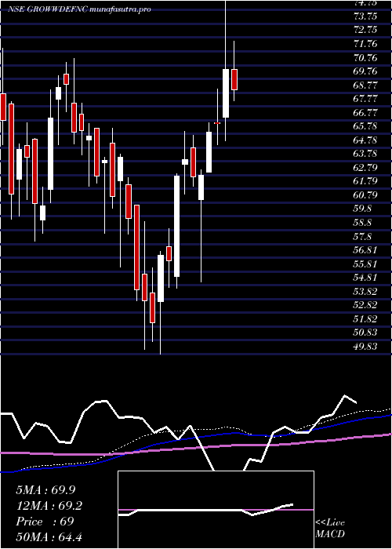Image resolution: width=392 pixels, height=549 pixels.
Task: Click the 69.76 price axis label
Action: coord(365,71)
